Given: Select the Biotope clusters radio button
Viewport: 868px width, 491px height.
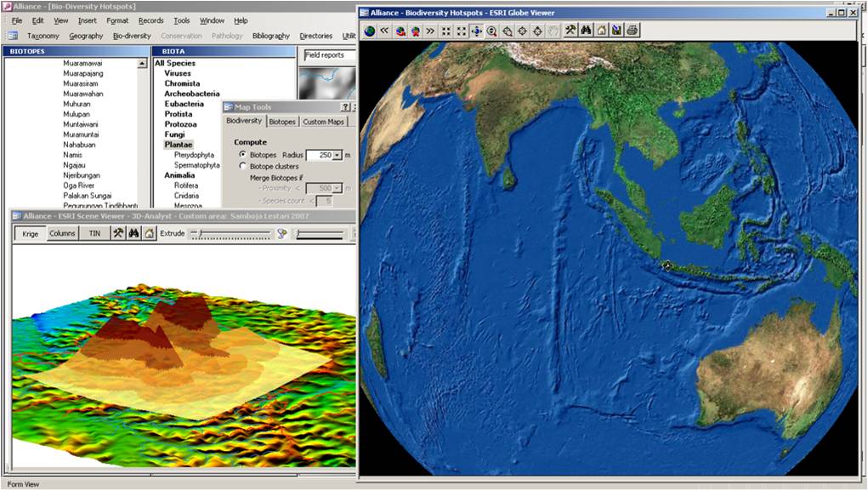Looking at the screenshot, I should click(242, 166).
